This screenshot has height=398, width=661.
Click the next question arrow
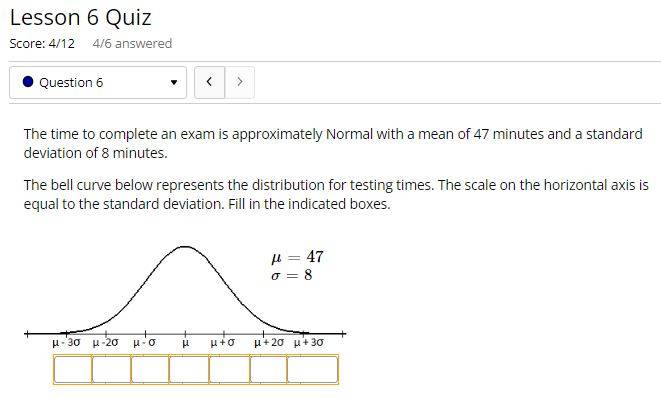click(239, 82)
